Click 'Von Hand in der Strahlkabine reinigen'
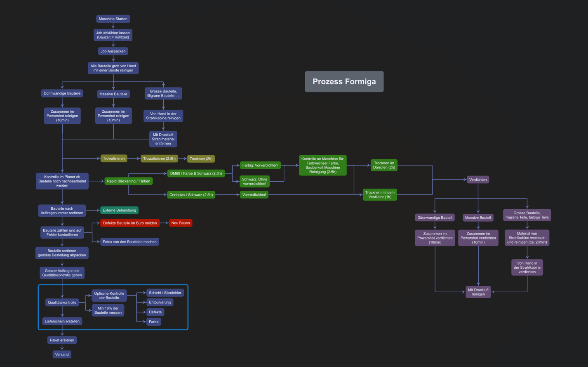588x367 pixels. click(x=163, y=116)
